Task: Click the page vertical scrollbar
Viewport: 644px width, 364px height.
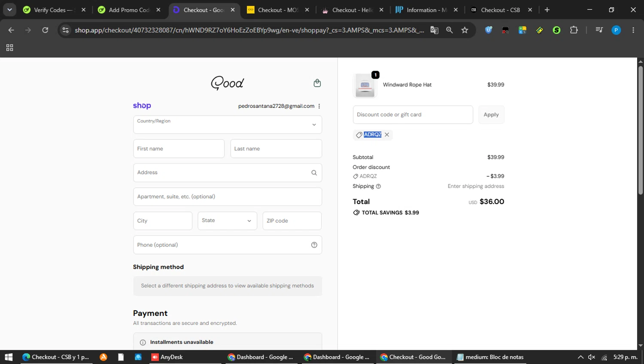Action: (641, 130)
